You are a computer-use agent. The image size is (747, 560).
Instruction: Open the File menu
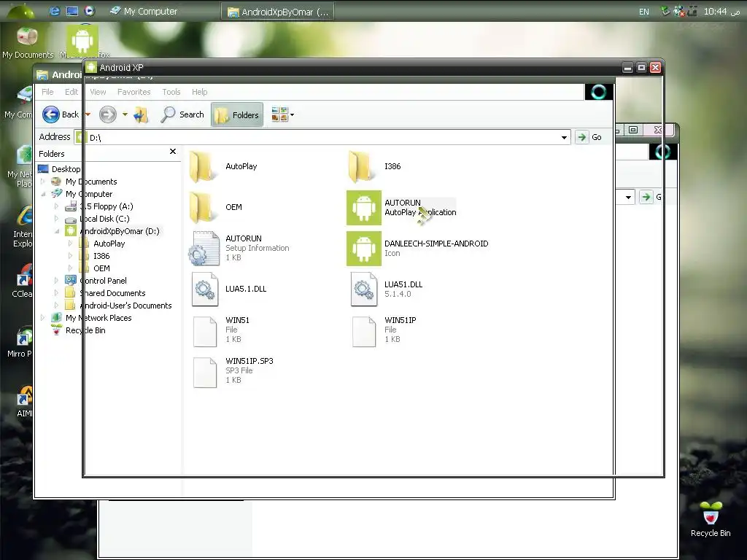pos(47,92)
